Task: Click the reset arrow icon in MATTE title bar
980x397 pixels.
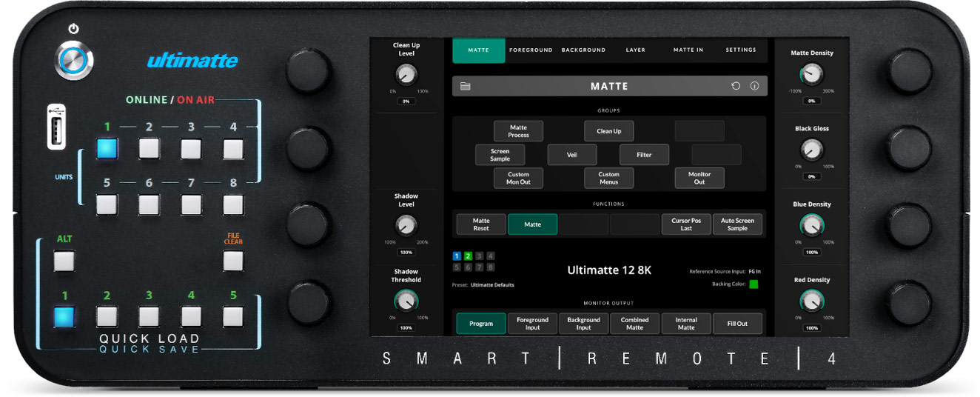Action: pyautogui.click(x=736, y=86)
